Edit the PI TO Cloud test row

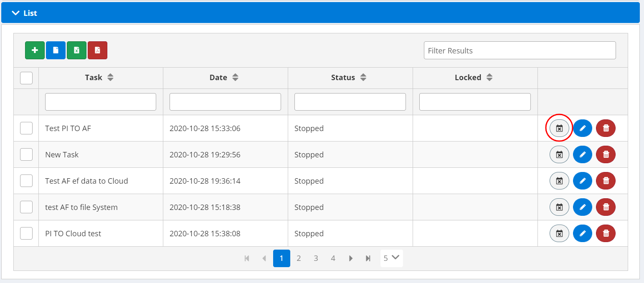[x=583, y=233]
